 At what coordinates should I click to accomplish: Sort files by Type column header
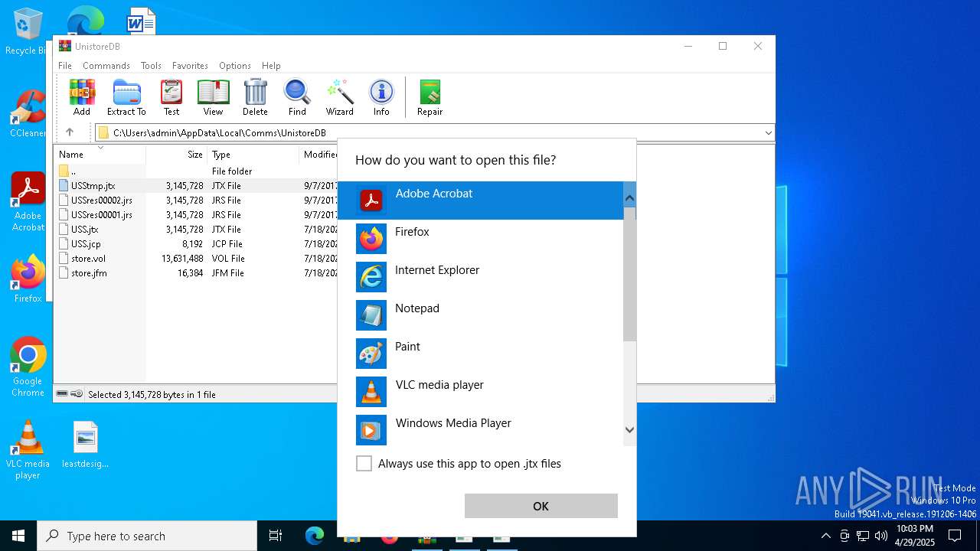point(253,154)
